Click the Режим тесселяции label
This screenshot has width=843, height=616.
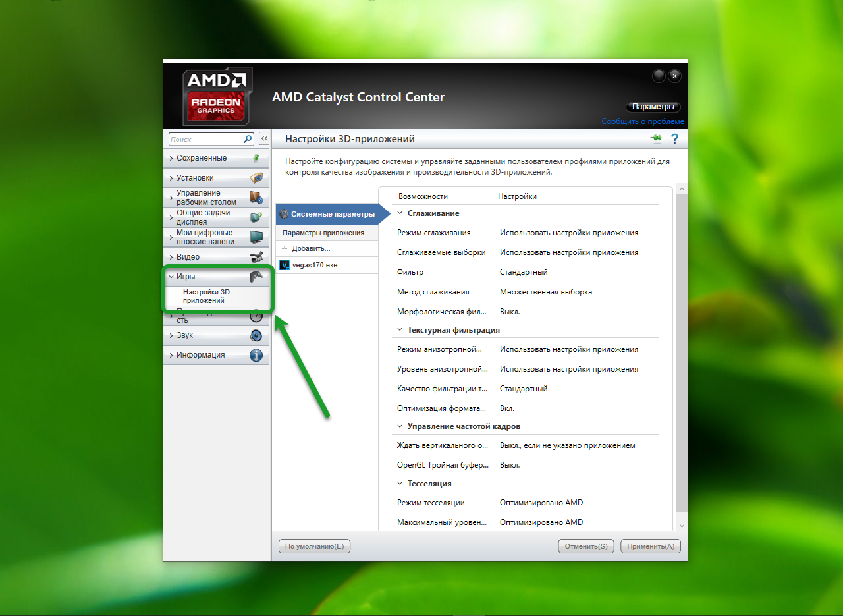coord(431,503)
